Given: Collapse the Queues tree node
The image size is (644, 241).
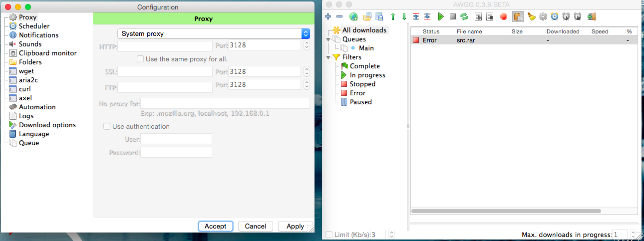Looking at the screenshot, I should (x=328, y=39).
